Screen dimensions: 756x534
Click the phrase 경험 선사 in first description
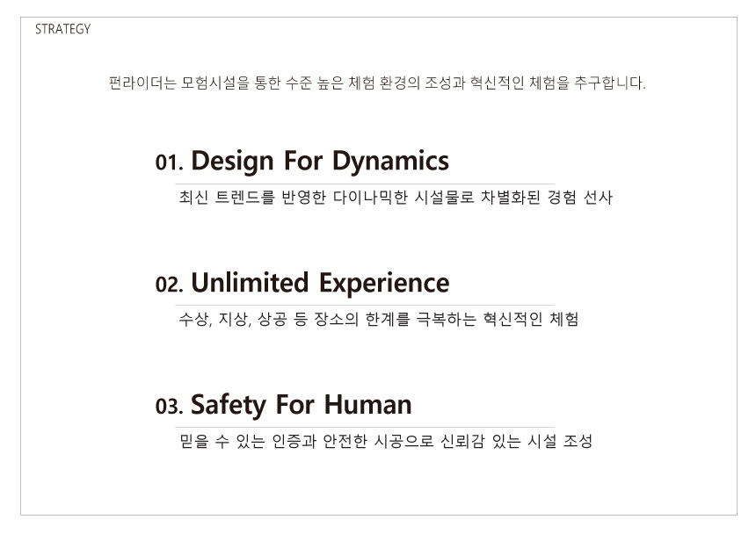579,197
